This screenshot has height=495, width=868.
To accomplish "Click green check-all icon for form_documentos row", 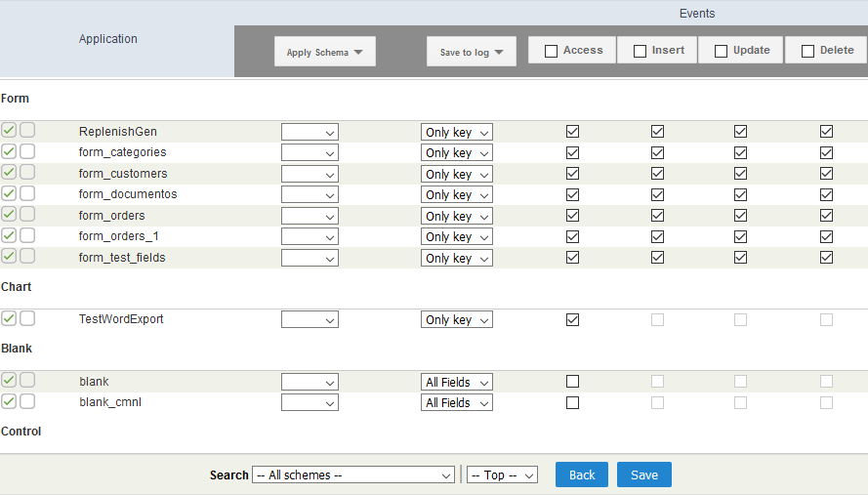I will pyautogui.click(x=9, y=193).
